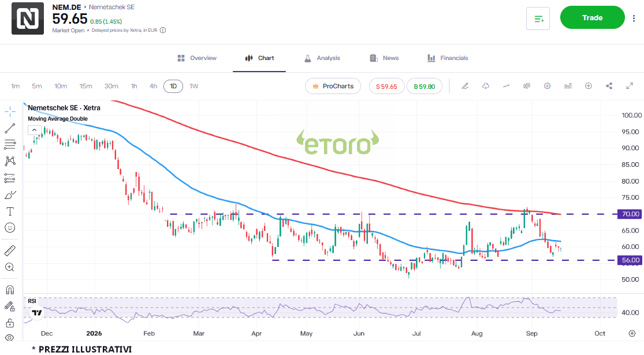This screenshot has width=644, height=355.
Task: Switch to the Overview tab
Action: (x=197, y=58)
